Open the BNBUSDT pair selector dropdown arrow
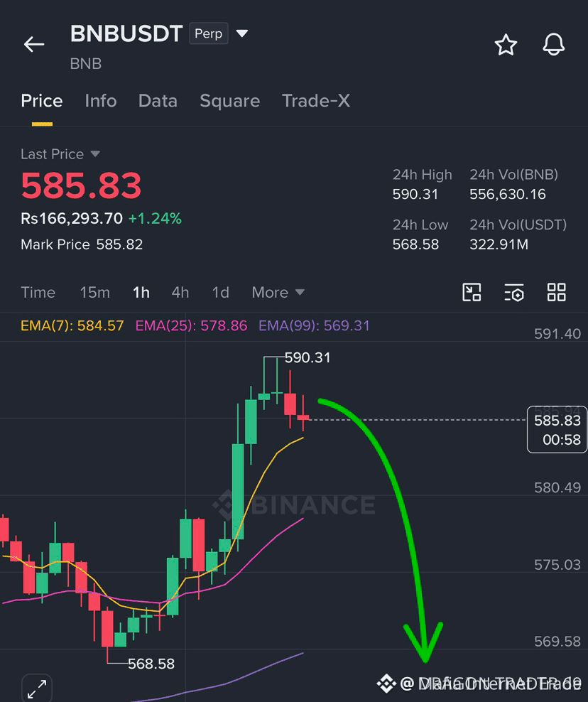The height and width of the screenshot is (702, 588). (x=242, y=33)
